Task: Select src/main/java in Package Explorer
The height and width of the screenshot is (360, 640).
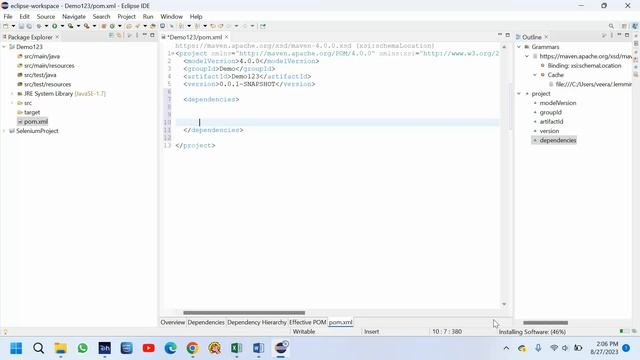Action: (42, 56)
